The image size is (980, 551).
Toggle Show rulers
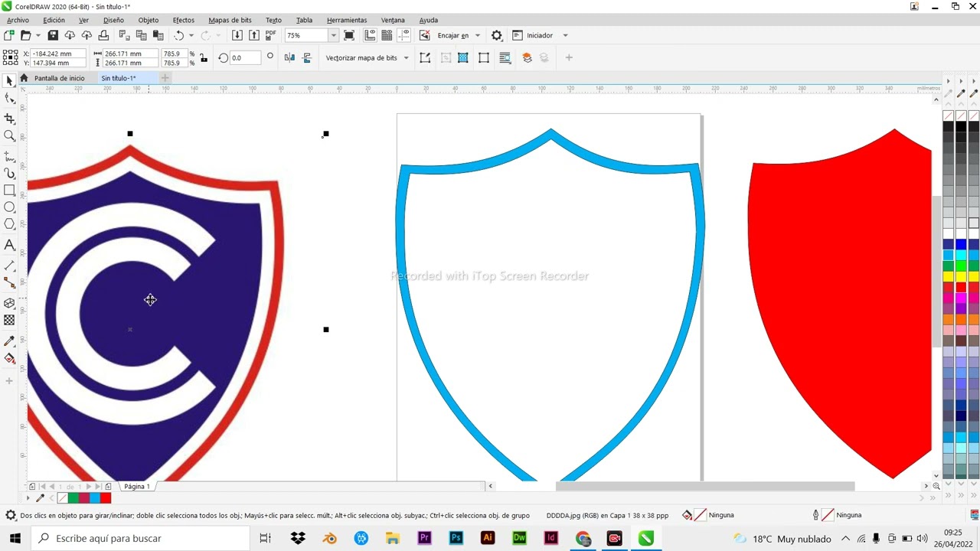[x=370, y=35]
